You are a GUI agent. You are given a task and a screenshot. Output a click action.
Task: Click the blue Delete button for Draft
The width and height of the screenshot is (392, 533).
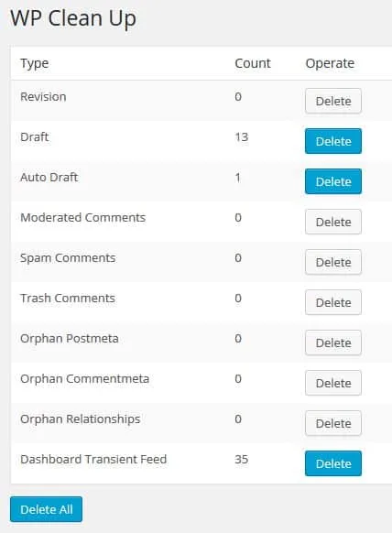click(x=333, y=141)
